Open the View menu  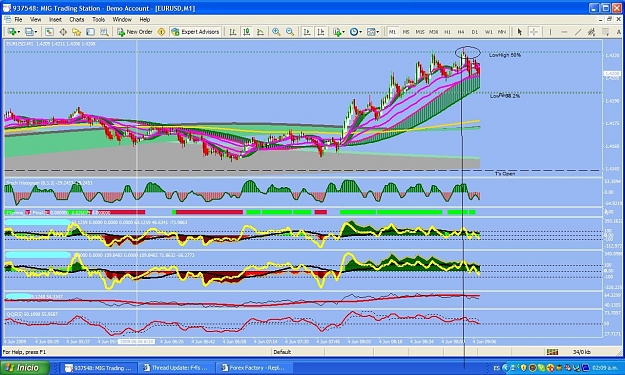35,20
